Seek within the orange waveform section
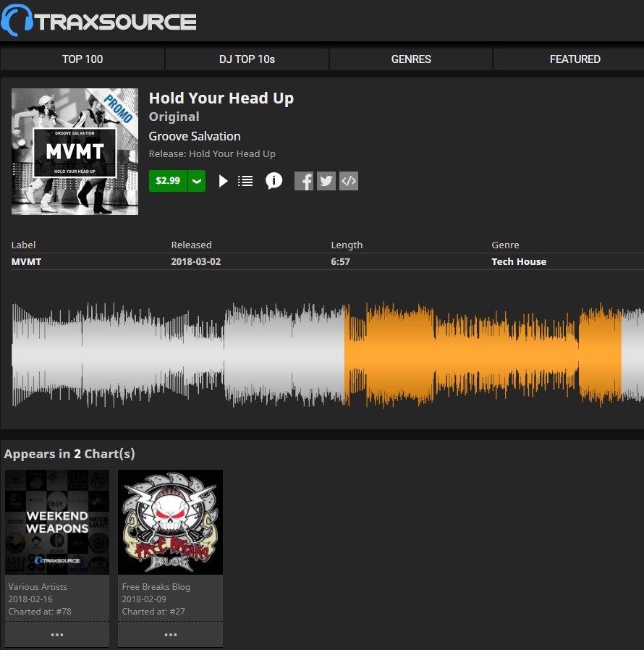The image size is (644, 650). [483, 355]
